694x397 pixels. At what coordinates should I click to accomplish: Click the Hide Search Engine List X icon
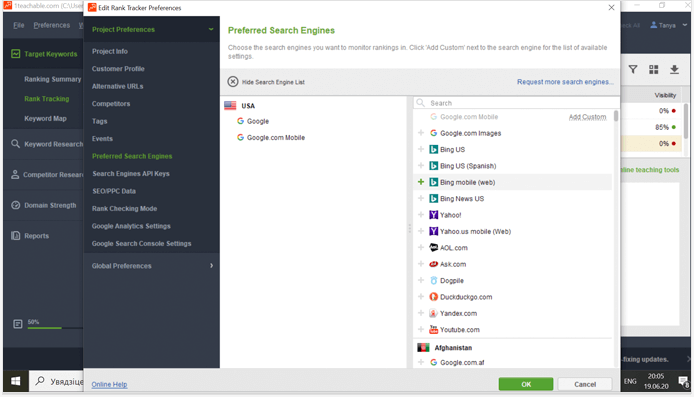pyautogui.click(x=233, y=82)
